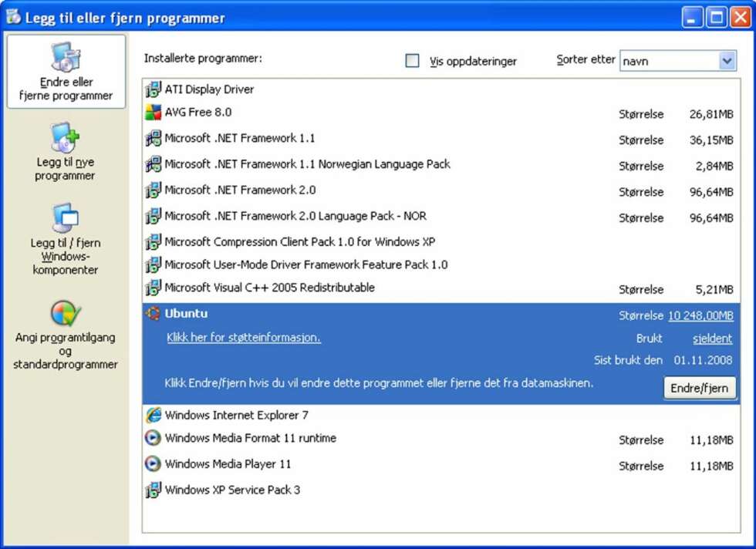Open the 'Sorter etter' dropdown arrow

click(x=727, y=61)
